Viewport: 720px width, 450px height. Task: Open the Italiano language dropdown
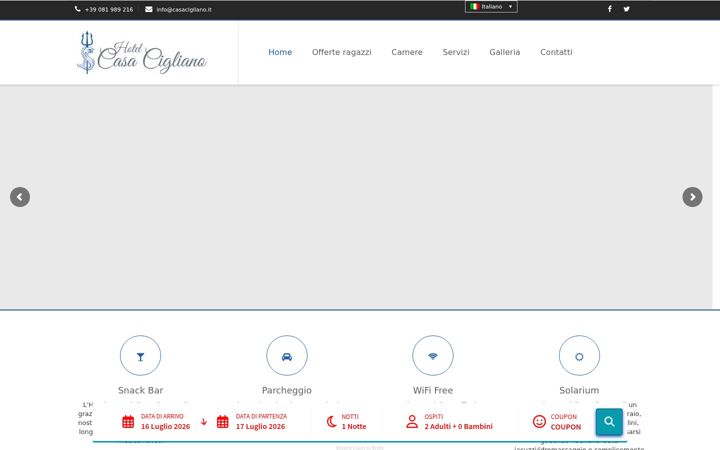click(x=491, y=7)
